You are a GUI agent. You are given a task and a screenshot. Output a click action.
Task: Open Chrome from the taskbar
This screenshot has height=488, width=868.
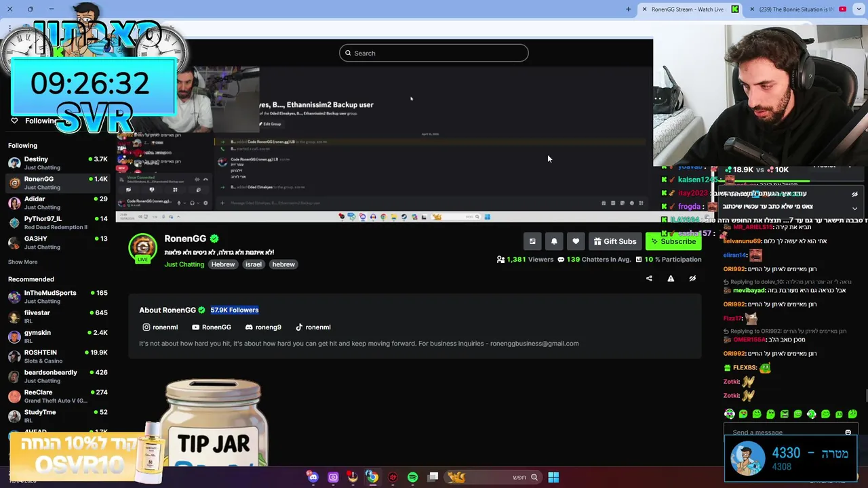pos(372,477)
